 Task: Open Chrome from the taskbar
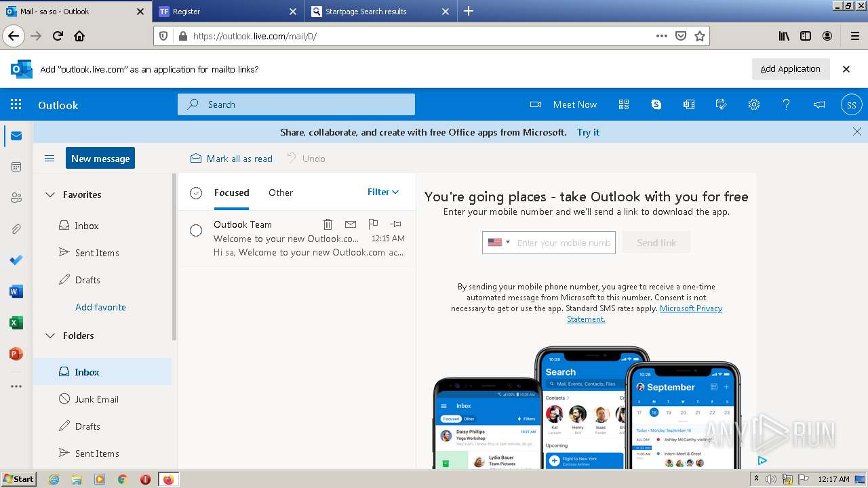(x=123, y=479)
